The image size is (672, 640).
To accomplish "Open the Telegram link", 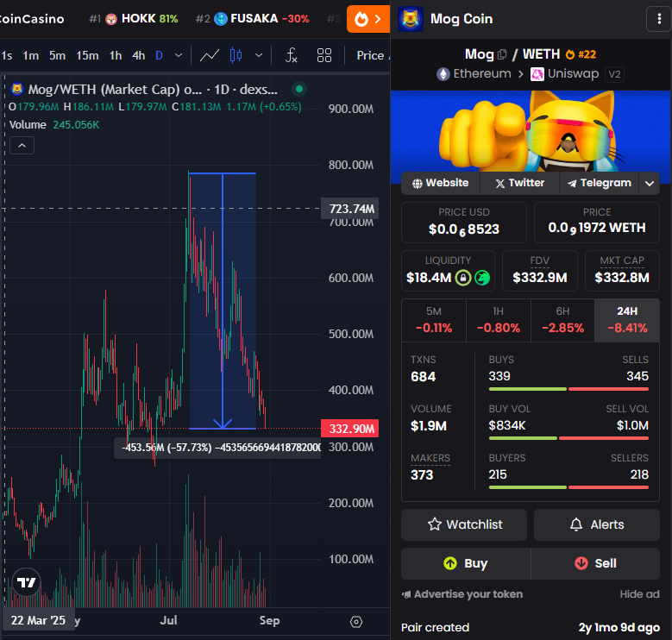I will [600, 184].
